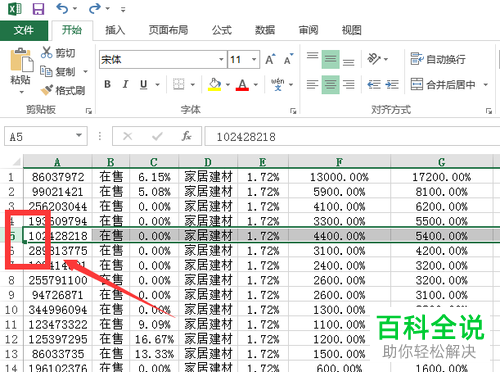Click the Excel application icon
Image resolution: width=500 pixels, height=372 pixels.
pyautogui.click(x=15, y=9)
